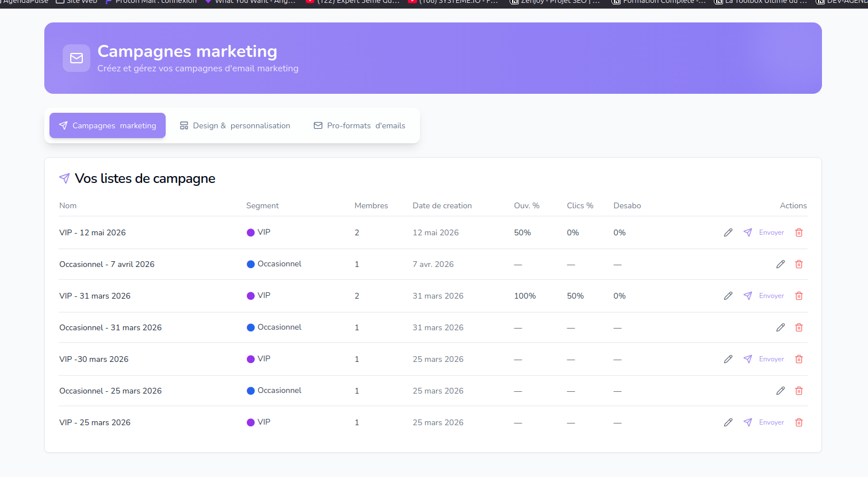Image resolution: width=868 pixels, height=477 pixels.
Task: Click the paper plane icon beside Vos listes
Action: tap(64, 178)
